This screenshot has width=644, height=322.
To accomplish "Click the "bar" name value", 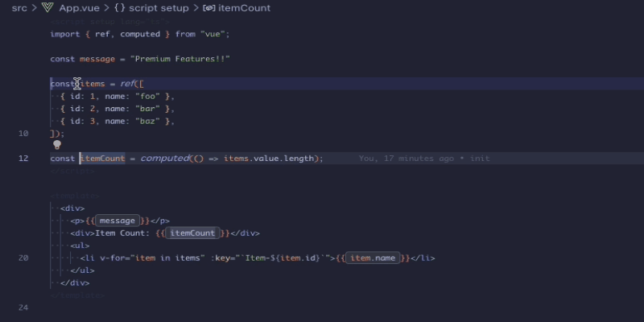I will (147, 109).
